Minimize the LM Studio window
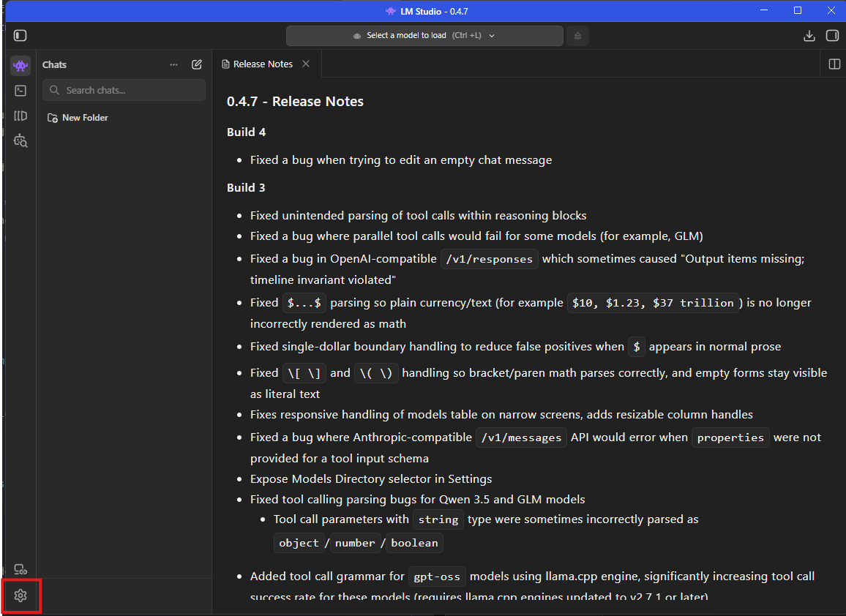Screen dimensions: 846x616 [x=764, y=10]
